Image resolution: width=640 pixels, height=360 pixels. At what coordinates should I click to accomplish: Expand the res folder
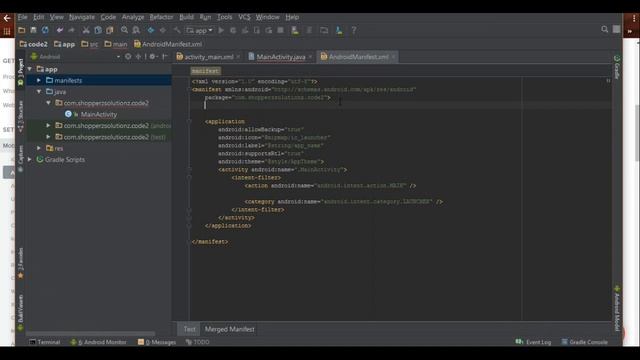click(39, 148)
